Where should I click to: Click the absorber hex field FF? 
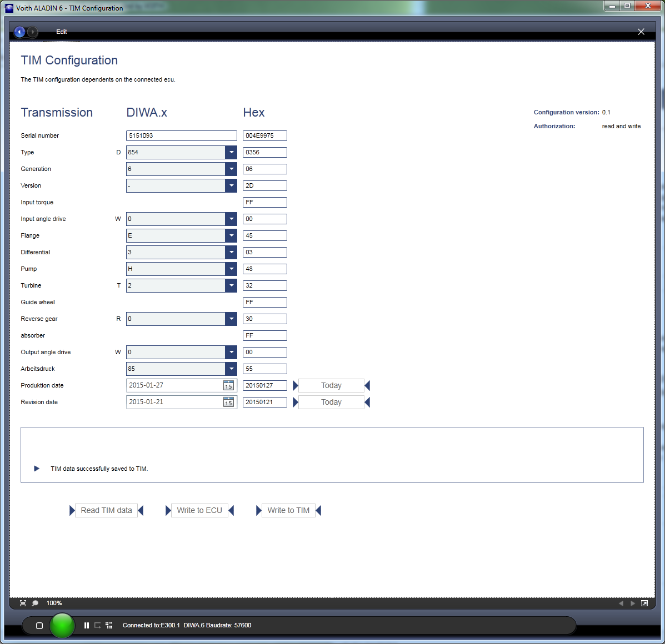pos(265,335)
